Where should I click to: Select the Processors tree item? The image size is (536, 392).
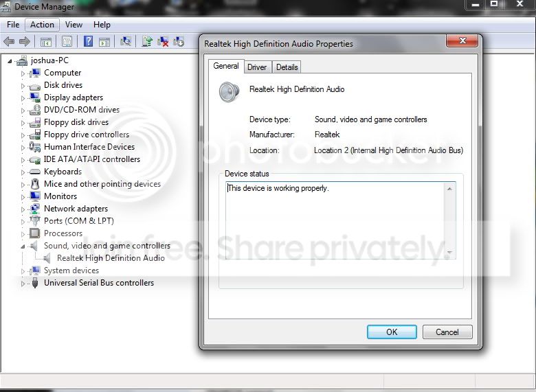(x=63, y=233)
